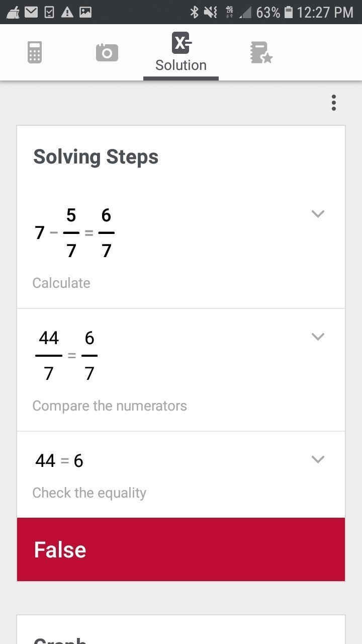Switch to the camera scan tab
362x644 pixels.
pyautogui.click(x=107, y=52)
